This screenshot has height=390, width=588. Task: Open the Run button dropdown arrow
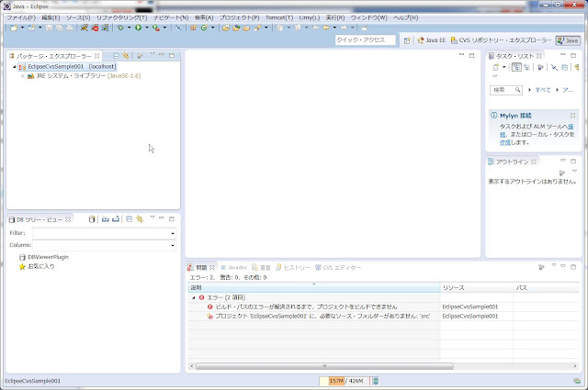tap(147, 28)
